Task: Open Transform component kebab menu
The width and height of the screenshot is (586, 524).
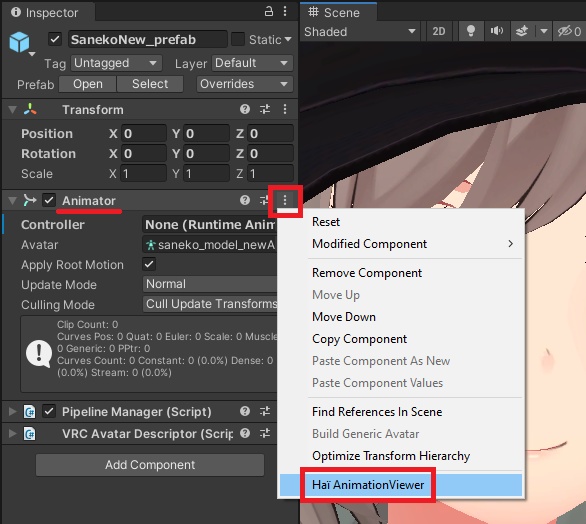Action: click(285, 109)
